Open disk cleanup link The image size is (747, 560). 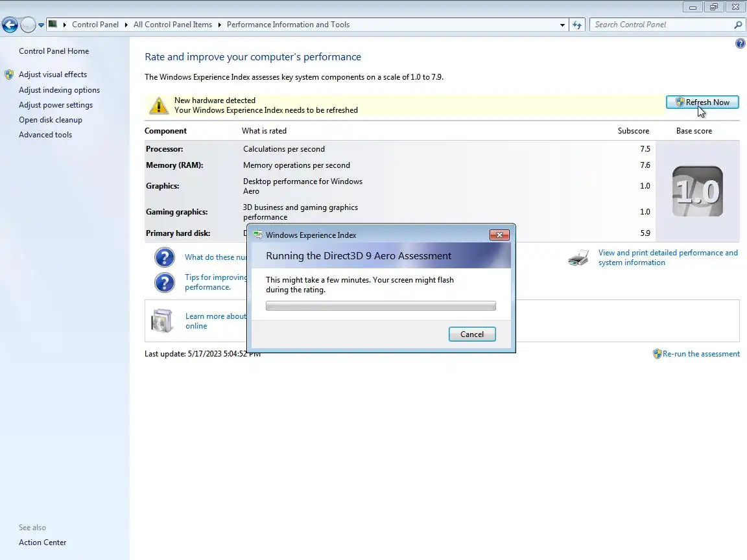pos(51,120)
